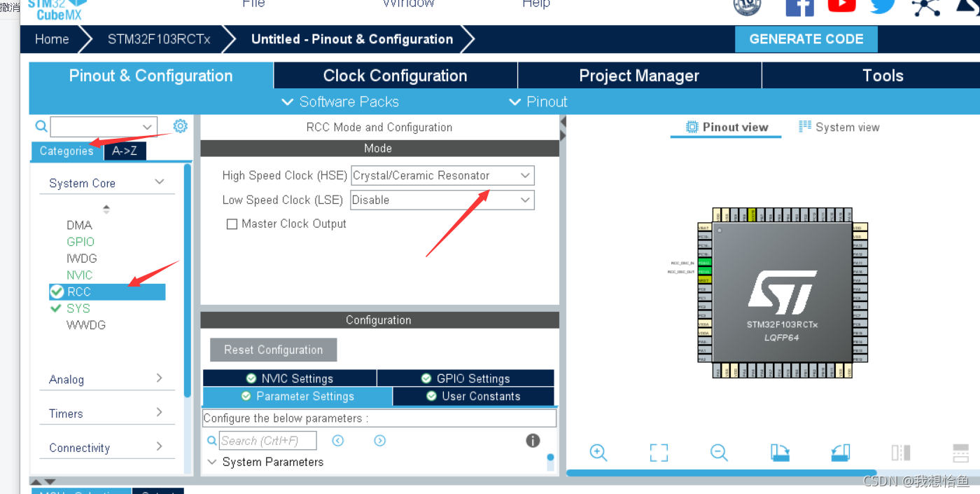Expand the Analog category
This screenshot has width=980, height=494.
pos(160,378)
